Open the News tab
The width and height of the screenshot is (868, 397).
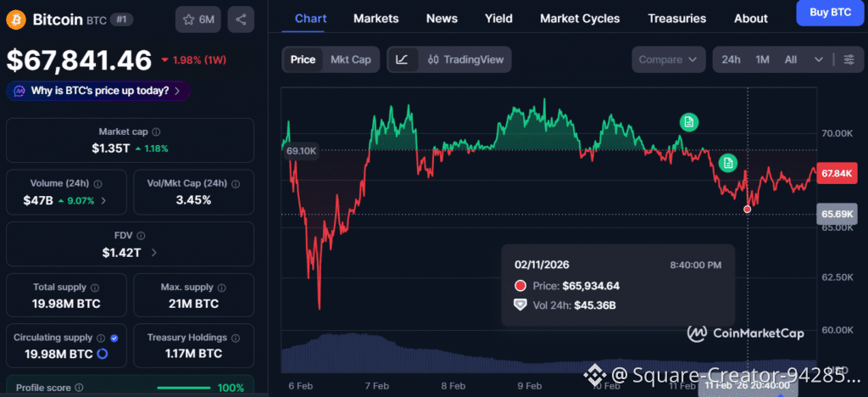[x=442, y=19]
